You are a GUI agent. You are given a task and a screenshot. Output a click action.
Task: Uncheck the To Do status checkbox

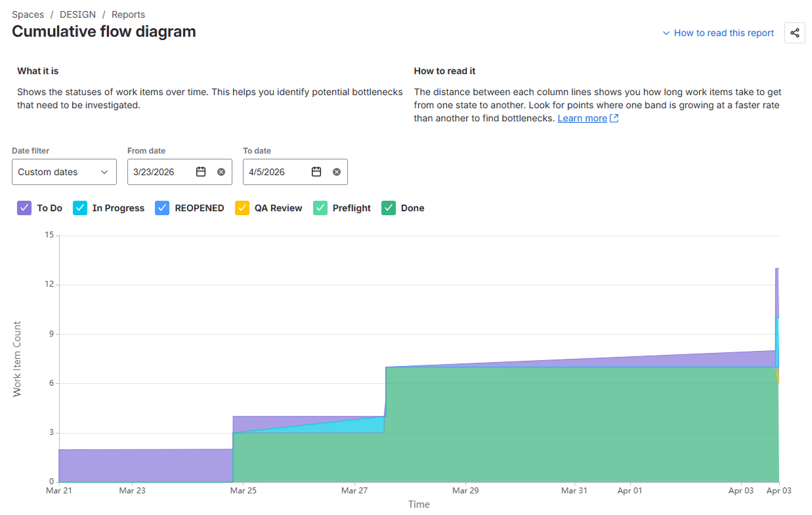pyautogui.click(x=24, y=208)
